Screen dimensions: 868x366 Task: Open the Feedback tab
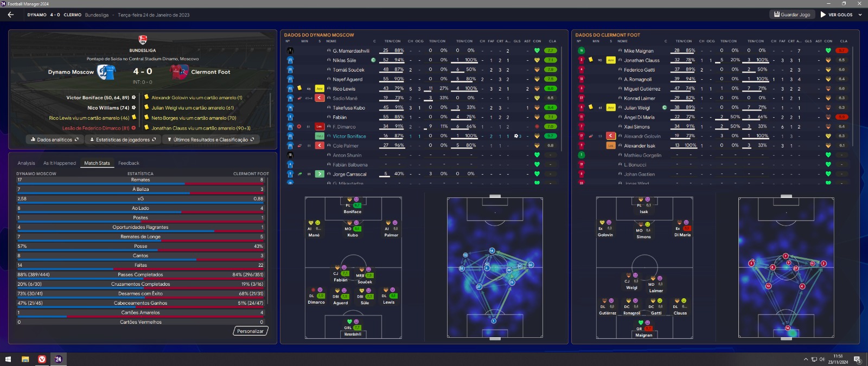[129, 163]
